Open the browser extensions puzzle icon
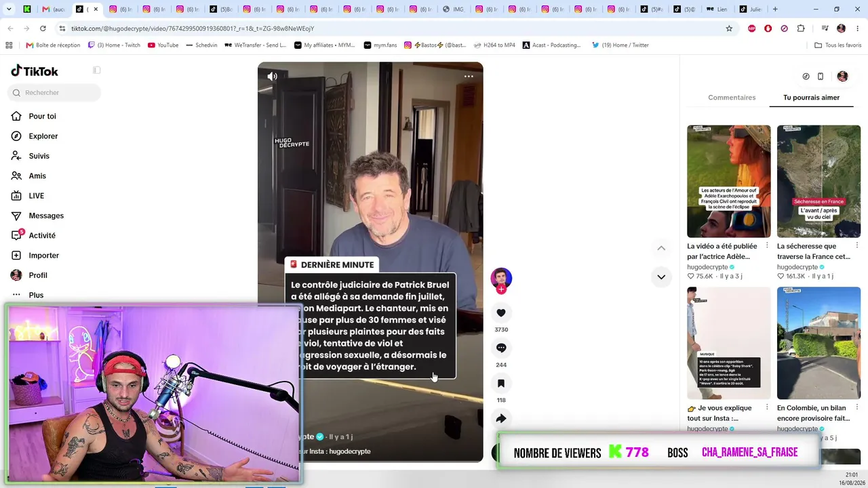This screenshot has width=868, height=488. (x=801, y=28)
